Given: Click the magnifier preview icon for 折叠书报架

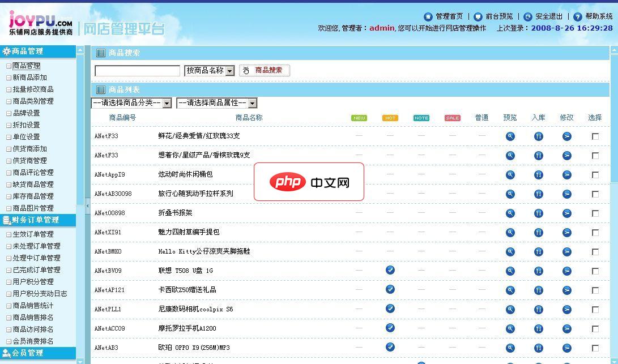Looking at the screenshot, I should (x=510, y=213).
